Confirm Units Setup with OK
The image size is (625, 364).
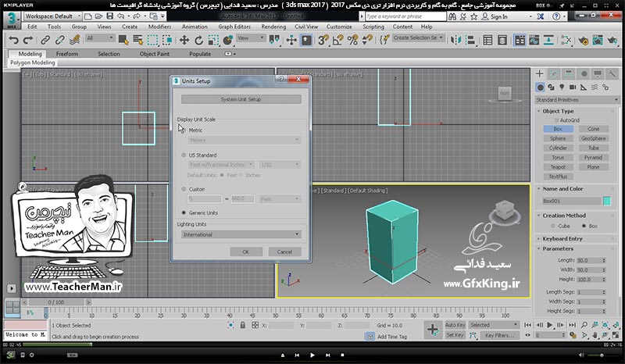coord(246,252)
